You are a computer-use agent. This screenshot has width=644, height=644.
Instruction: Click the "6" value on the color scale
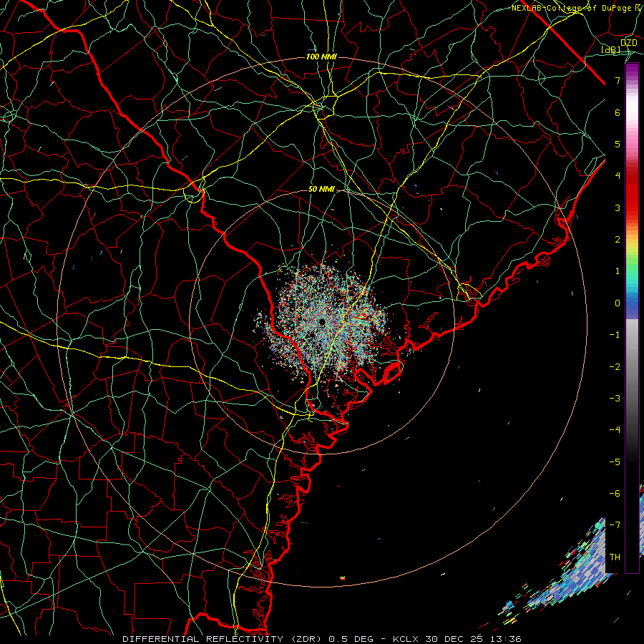618,112
